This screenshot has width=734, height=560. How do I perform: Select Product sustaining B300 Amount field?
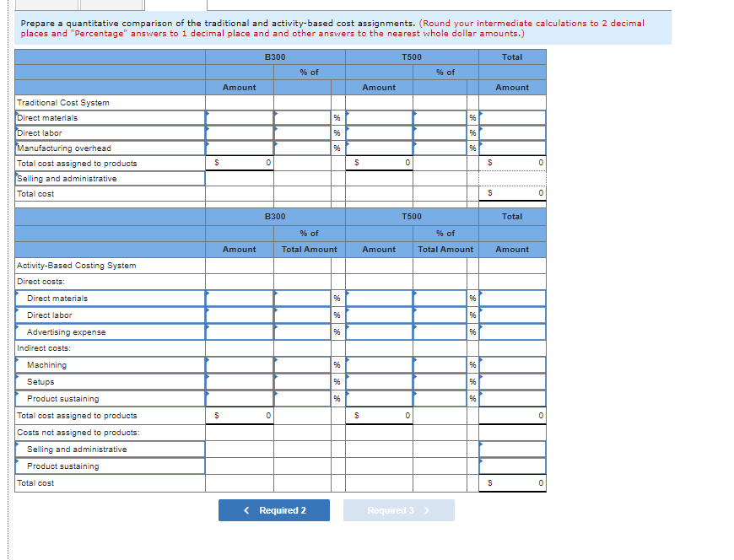pos(240,399)
